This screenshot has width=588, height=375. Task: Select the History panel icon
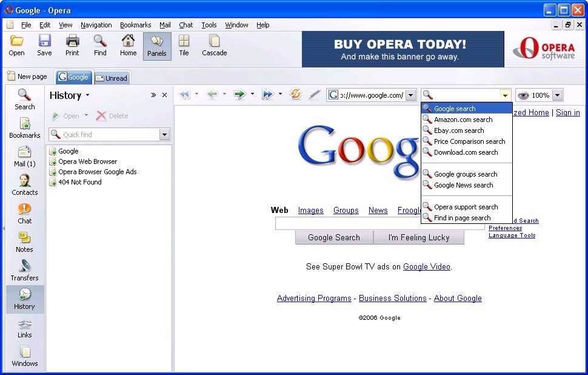pyautogui.click(x=25, y=299)
